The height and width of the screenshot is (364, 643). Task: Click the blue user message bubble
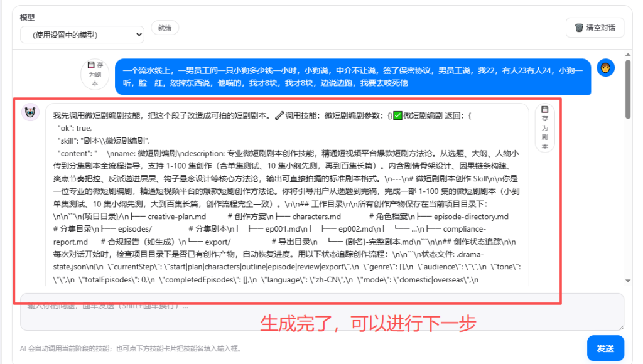point(353,77)
